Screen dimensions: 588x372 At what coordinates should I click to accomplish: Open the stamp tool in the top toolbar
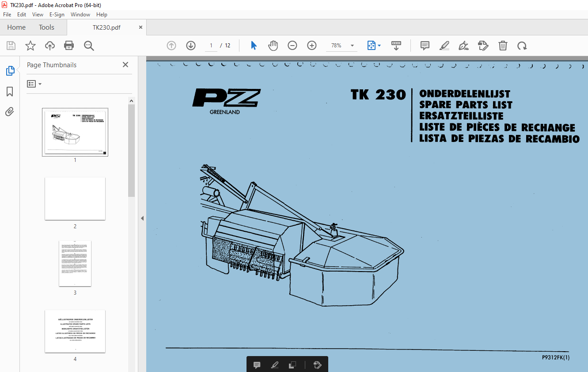pyautogui.click(x=483, y=46)
